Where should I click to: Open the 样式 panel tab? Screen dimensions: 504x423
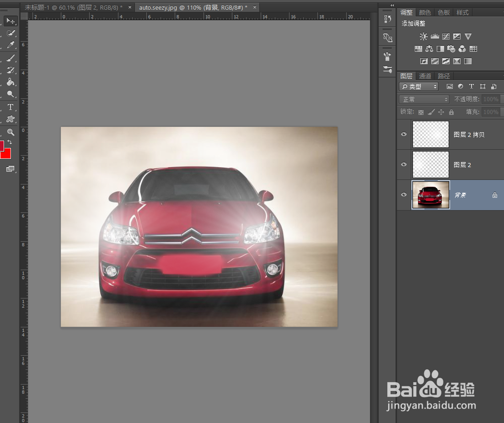coord(462,12)
